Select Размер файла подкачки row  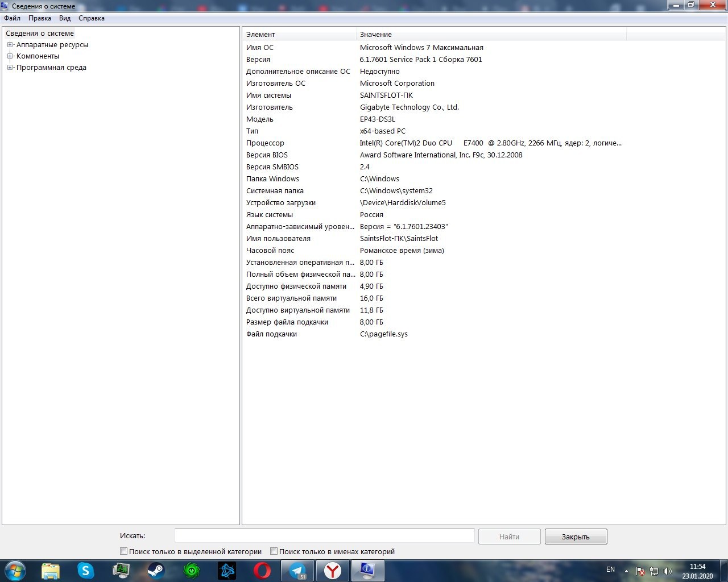[435, 322]
